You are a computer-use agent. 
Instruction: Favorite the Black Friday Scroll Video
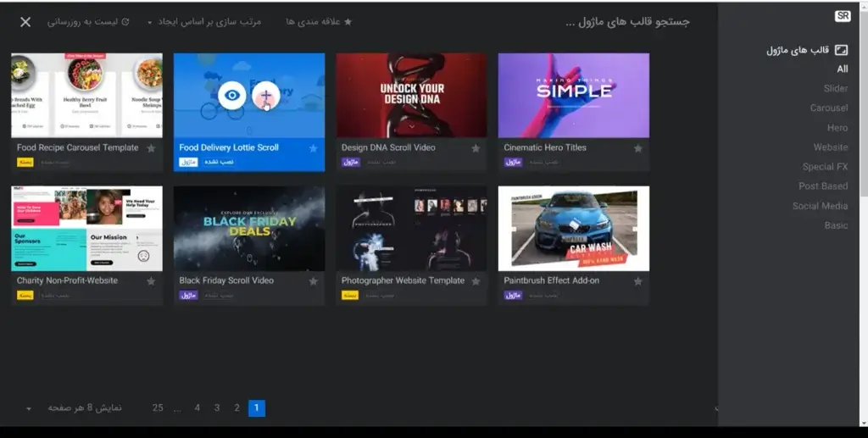[314, 281]
